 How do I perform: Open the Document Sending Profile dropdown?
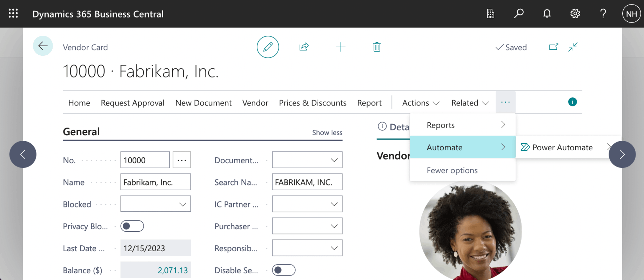click(334, 160)
